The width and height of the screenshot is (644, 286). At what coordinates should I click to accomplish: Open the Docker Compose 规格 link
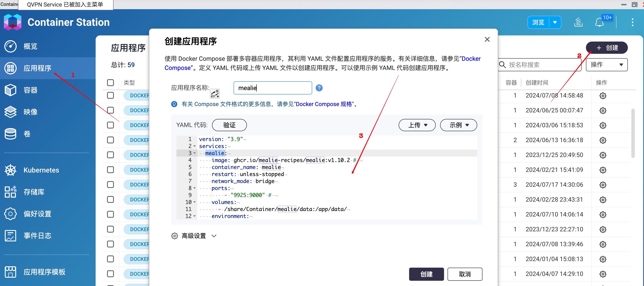click(324, 104)
